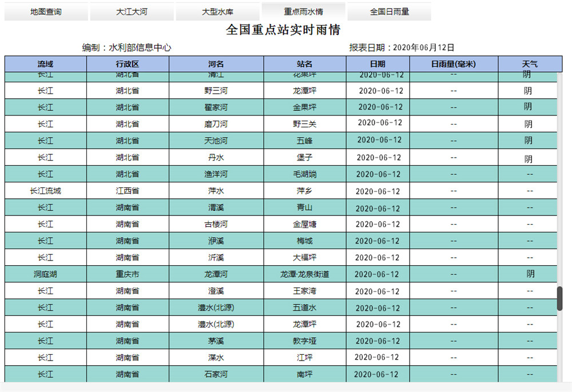Click the 澄溪 river cell

tap(216, 291)
